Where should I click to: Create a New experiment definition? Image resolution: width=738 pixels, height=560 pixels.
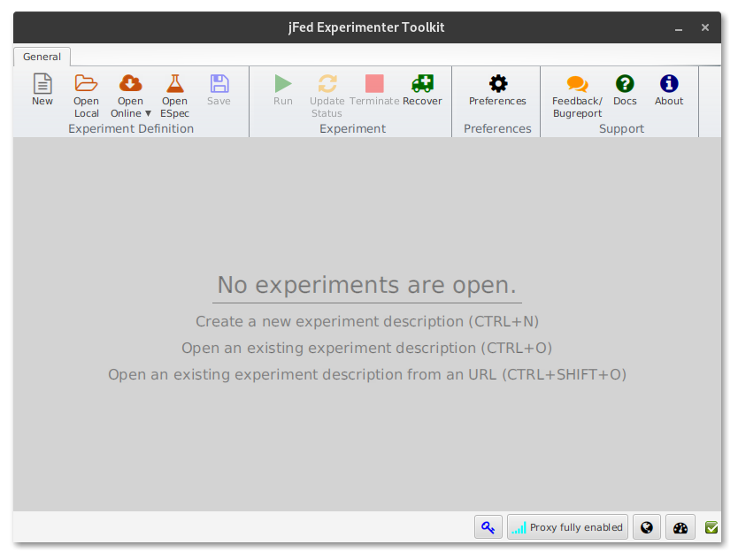[42, 89]
